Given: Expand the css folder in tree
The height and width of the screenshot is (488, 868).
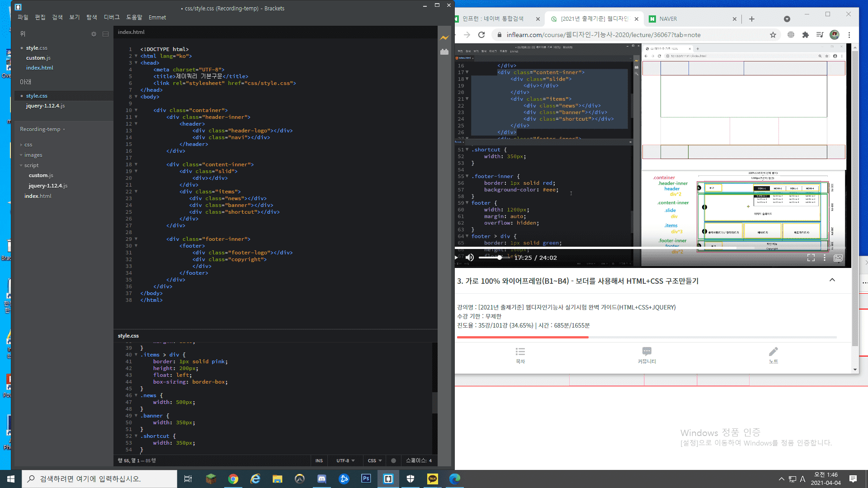Looking at the screenshot, I should 28,145.
